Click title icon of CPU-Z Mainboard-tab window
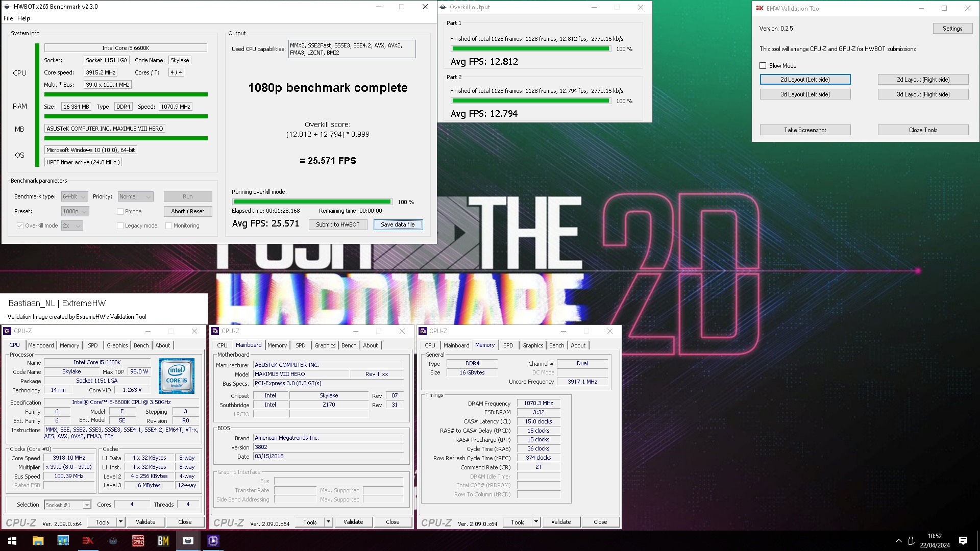980x551 pixels. tap(215, 331)
